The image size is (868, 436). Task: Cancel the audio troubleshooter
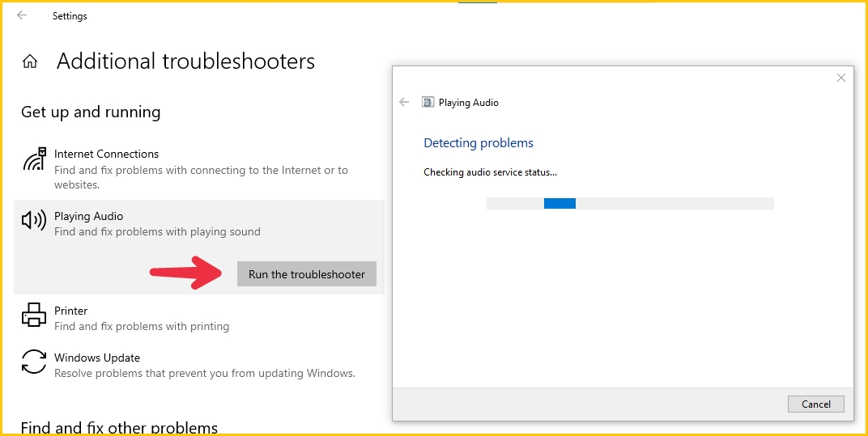[x=816, y=404]
